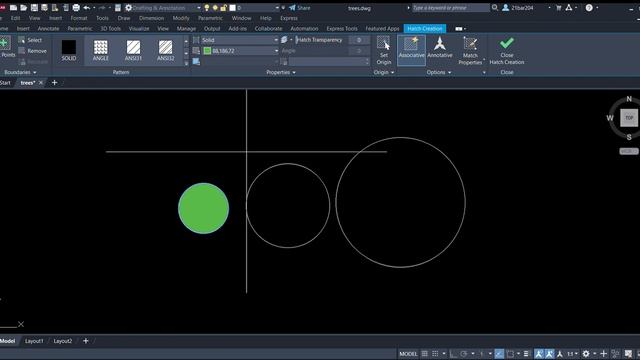Image resolution: width=640 pixels, height=360 pixels.
Task: Click the TOP face of the ViewCube
Action: click(629, 118)
